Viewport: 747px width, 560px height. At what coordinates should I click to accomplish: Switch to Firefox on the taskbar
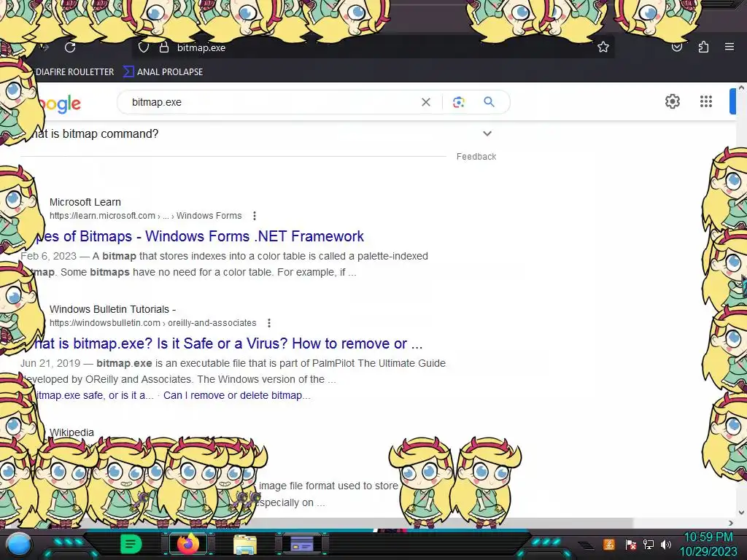188,544
